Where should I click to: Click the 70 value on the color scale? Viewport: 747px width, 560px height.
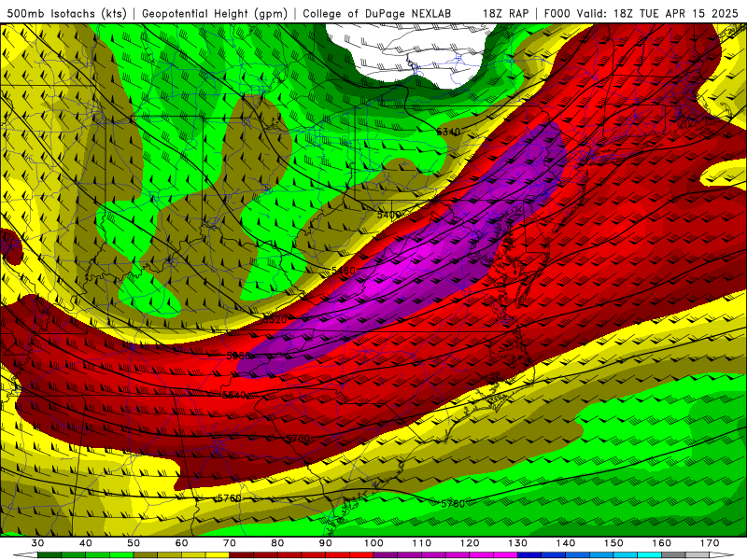(x=230, y=543)
